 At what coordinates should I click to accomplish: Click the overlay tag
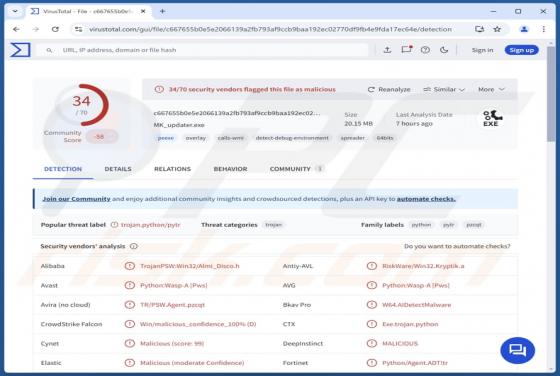tap(196, 138)
